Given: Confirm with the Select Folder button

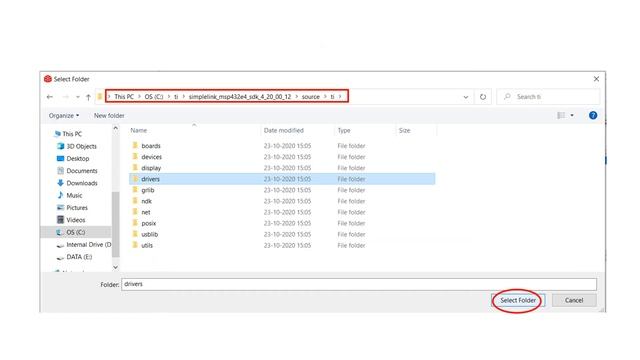Looking at the screenshot, I should click(518, 300).
